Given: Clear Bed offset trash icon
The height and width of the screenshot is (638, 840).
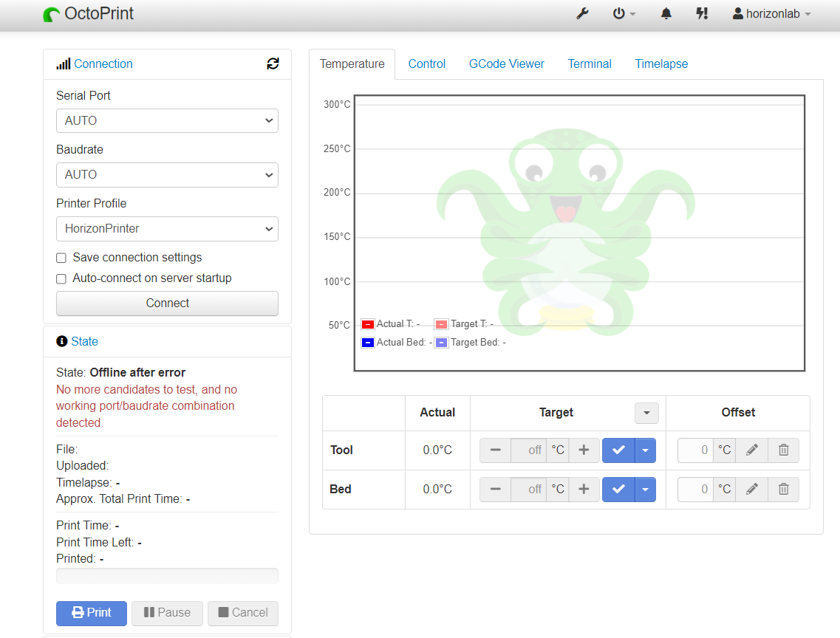Looking at the screenshot, I should (x=783, y=489).
